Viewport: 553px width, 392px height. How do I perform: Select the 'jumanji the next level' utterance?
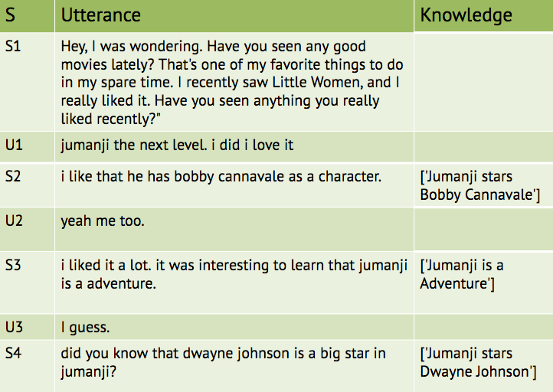pyautogui.click(x=177, y=145)
